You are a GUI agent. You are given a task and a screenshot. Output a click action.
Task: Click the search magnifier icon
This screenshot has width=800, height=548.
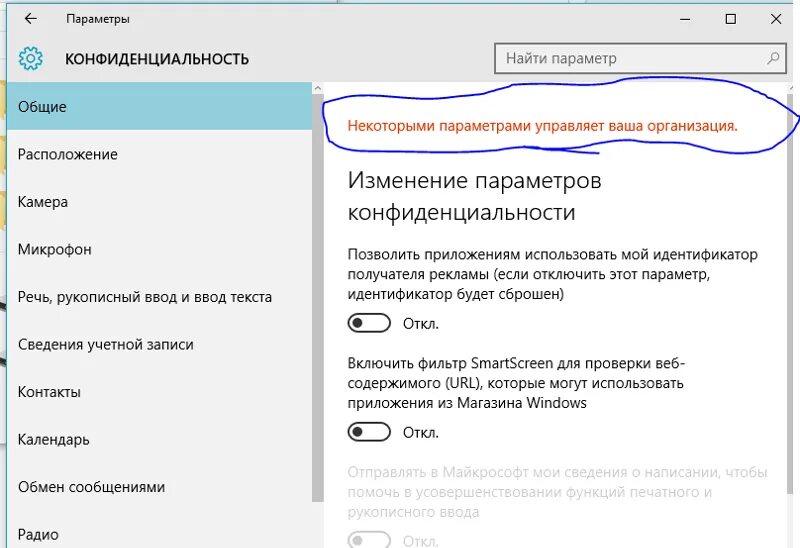tap(773, 58)
